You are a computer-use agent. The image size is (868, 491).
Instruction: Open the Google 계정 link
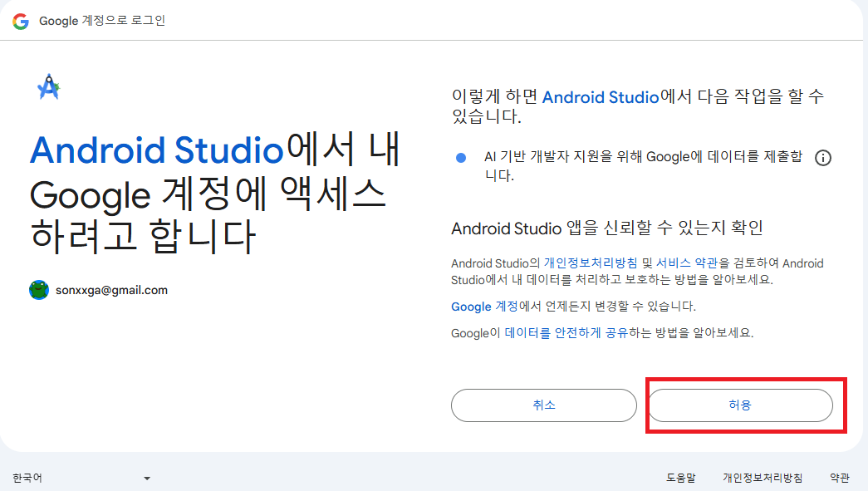pos(484,306)
